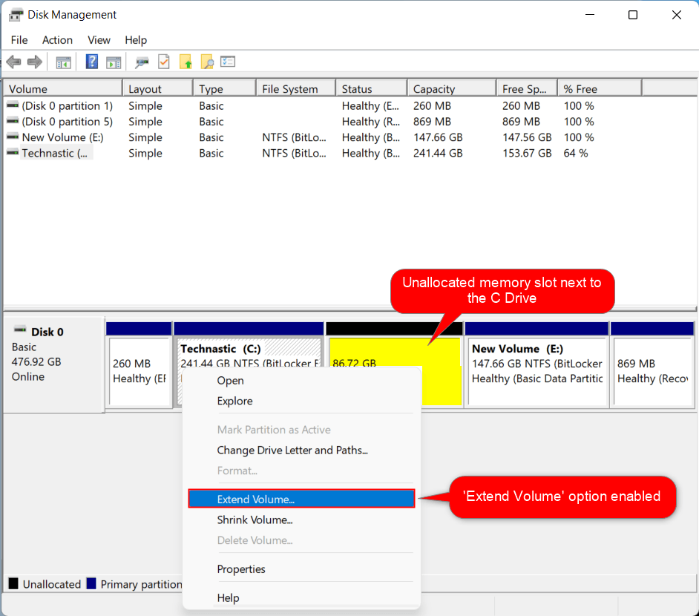This screenshot has width=699, height=616.
Task: Choose Explore from the context menu
Action: tap(234, 401)
